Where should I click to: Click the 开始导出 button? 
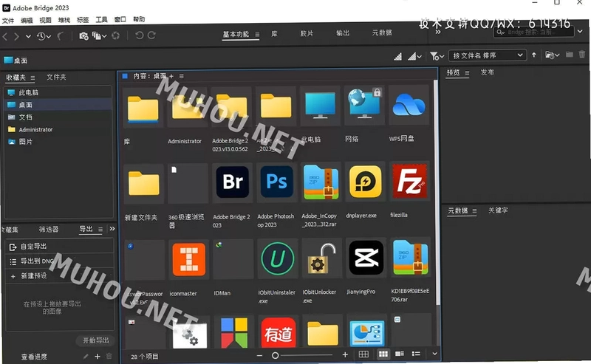pos(95,340)
